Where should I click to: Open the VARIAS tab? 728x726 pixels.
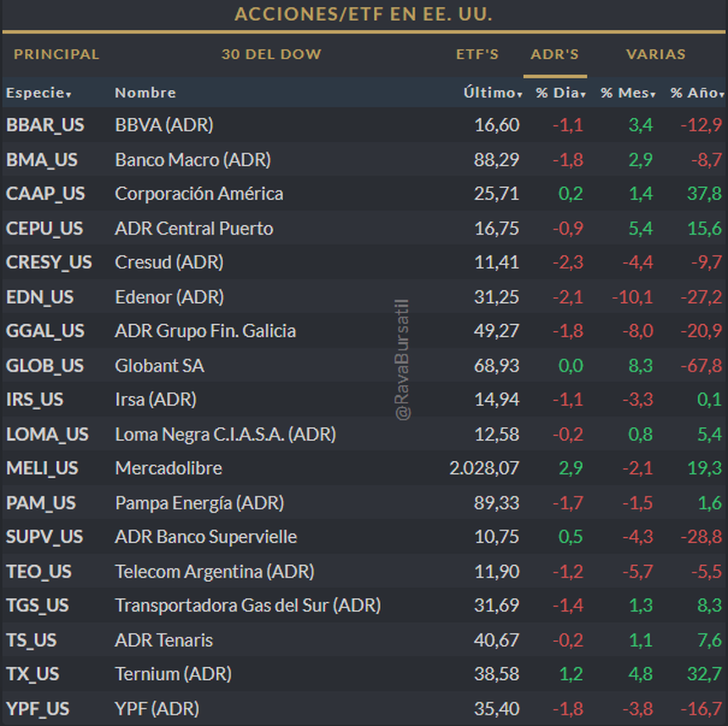[x=656, y=54]
